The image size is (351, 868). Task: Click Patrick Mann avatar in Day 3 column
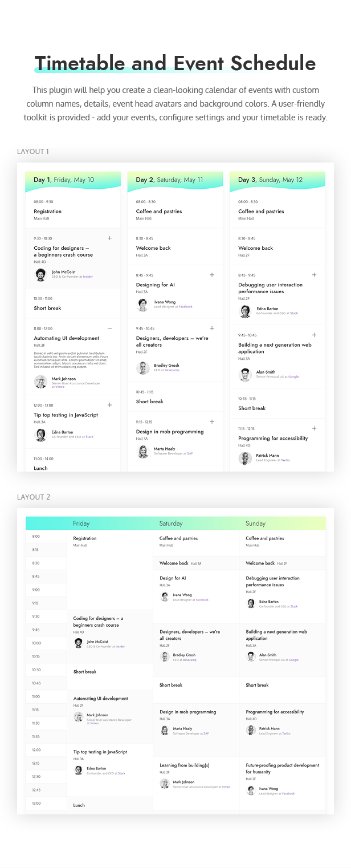pos(245,458)
